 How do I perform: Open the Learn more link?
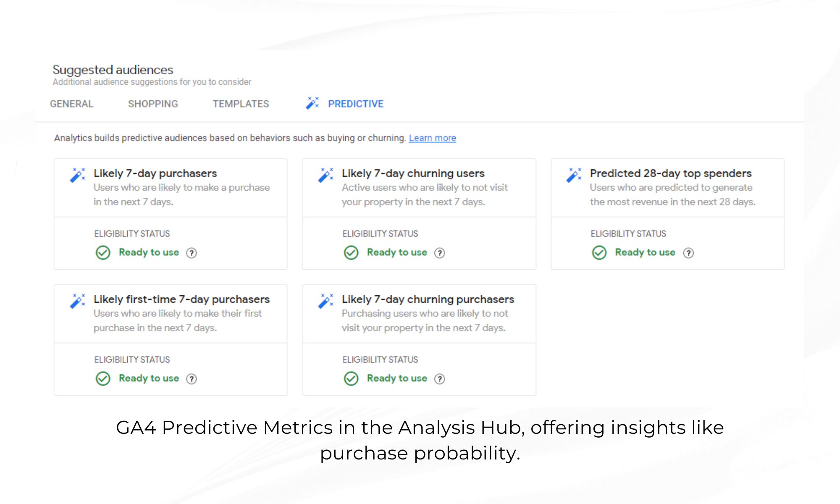click(x=432, y=138)
